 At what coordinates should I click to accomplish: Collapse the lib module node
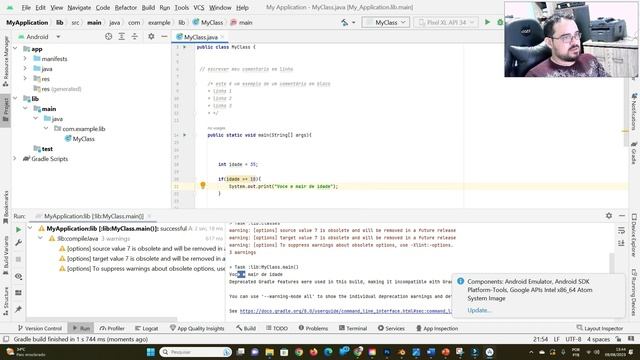click(x=15, y=98)
